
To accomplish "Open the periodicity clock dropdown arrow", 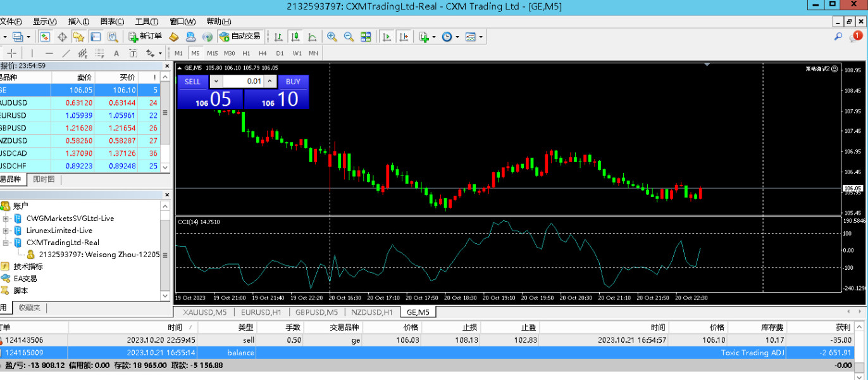I will tap(457, 37).
